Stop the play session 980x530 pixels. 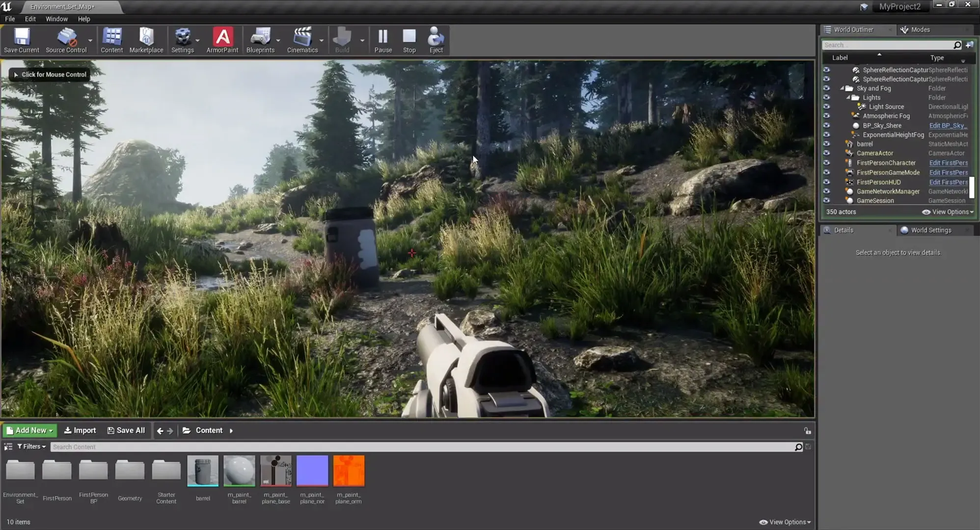click(x=409, y=39)
